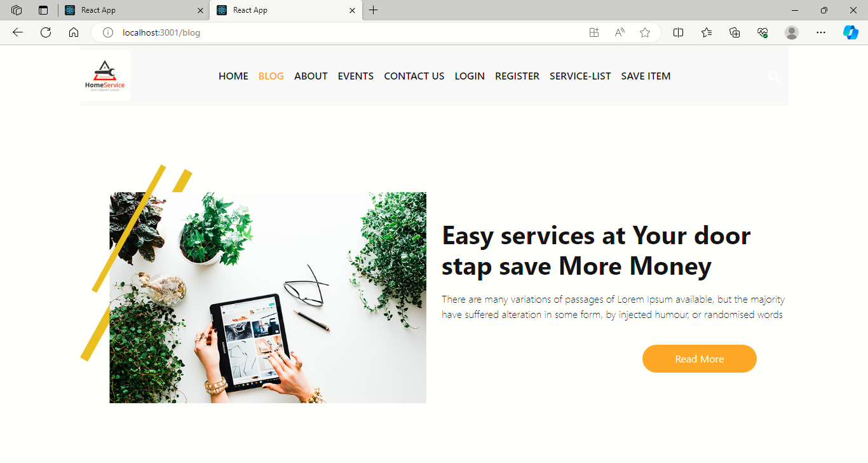868x463 pixels.
Task: Go to CONTACT US page
Action: (414, 76)
